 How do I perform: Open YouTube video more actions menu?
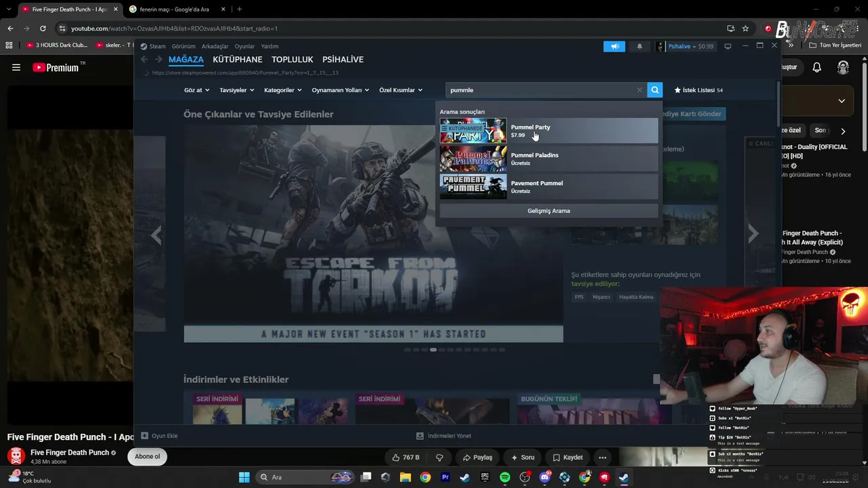(602, 457)
